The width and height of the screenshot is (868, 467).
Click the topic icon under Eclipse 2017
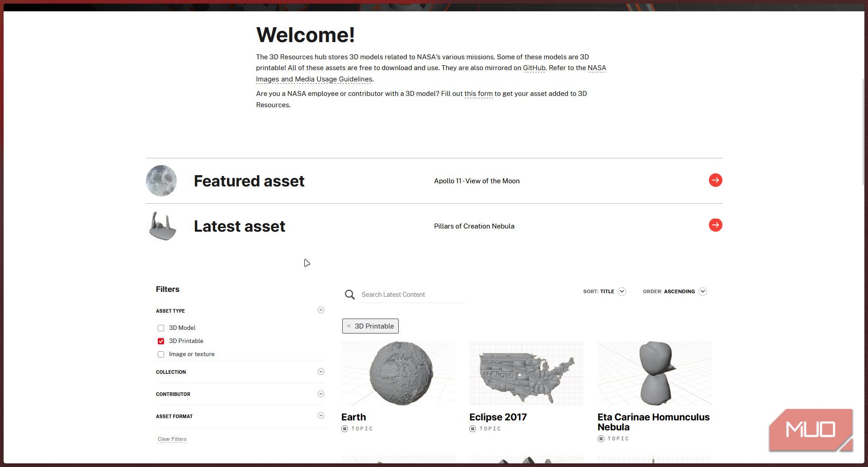click(x=472, y=429)
